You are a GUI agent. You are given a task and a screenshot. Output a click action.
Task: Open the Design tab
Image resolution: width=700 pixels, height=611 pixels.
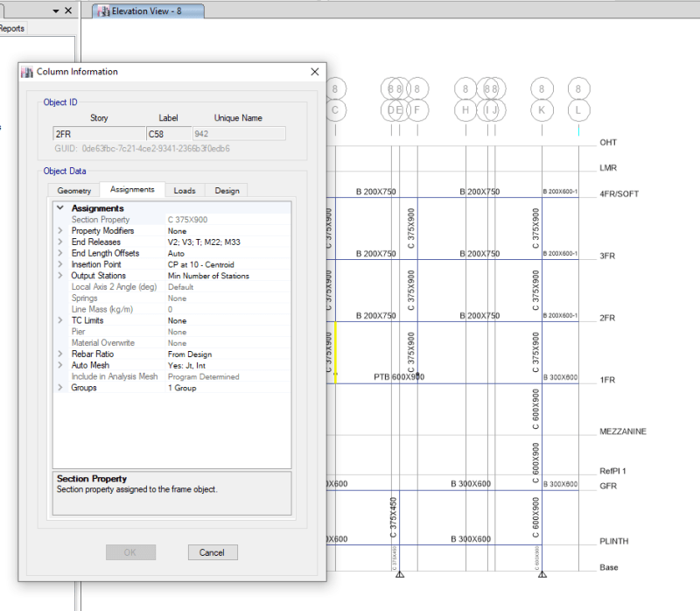pos(227,191)
